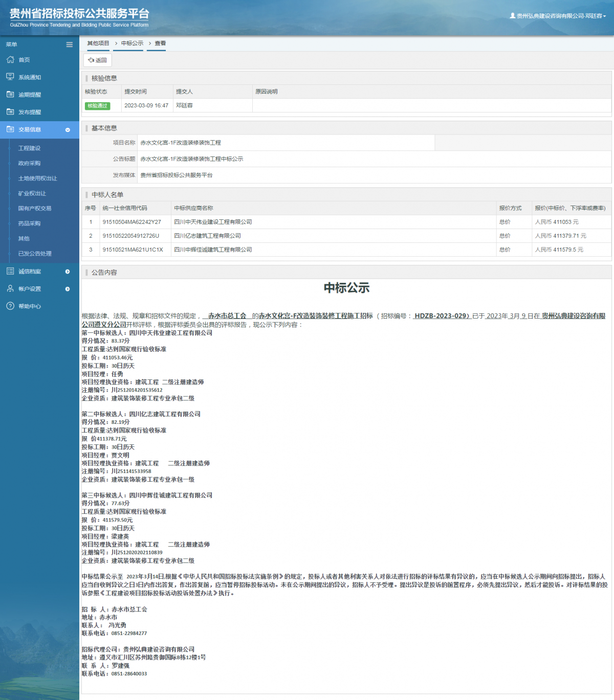This screenshot has width=614, height=700.
Task: Click the 中标供应商名称 column header
Action: [193, 208]
